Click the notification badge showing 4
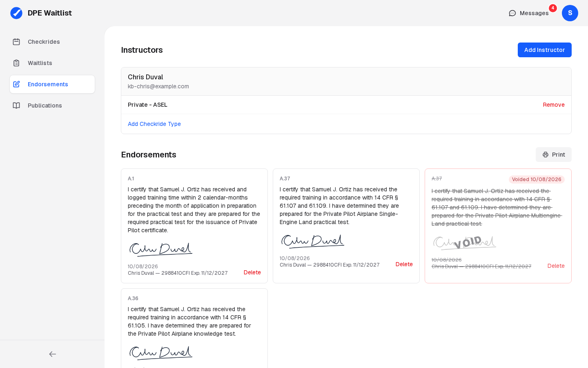 coord(553,8)
